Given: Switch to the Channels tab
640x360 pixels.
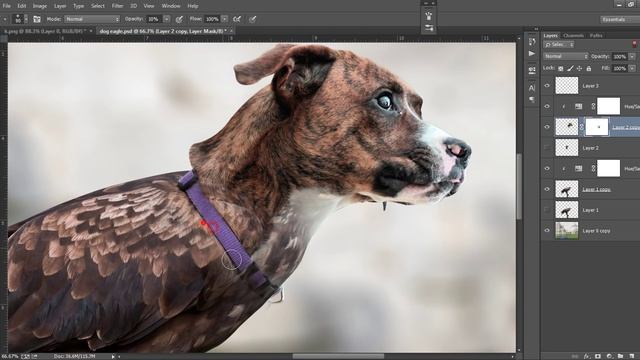Looking at the screenshot, I should 573,36.
